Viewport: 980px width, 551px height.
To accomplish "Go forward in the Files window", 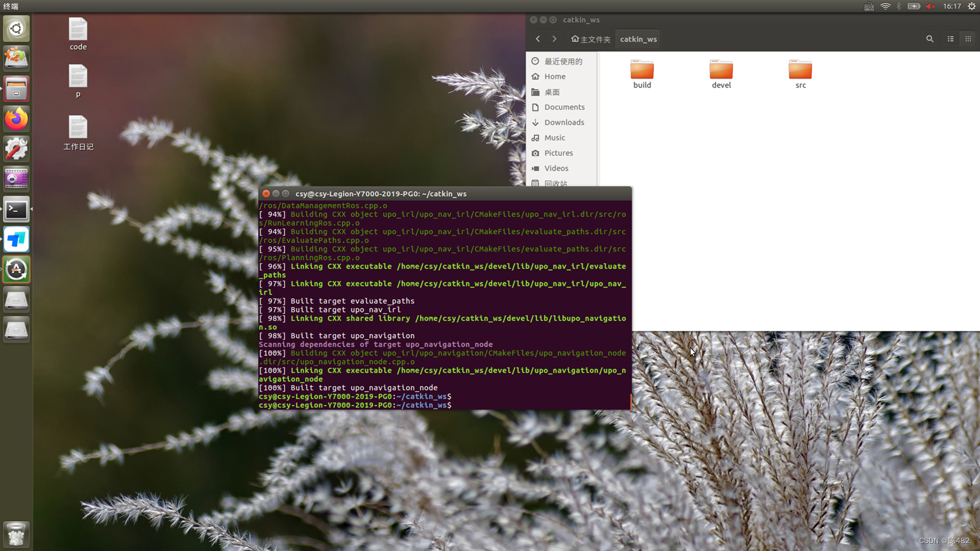I will (x=555, y=39).
